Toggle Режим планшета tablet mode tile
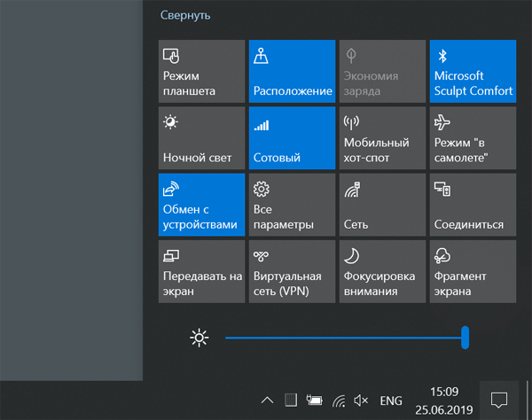Viewport: 532px width, 420px height. tap(201, 71)
